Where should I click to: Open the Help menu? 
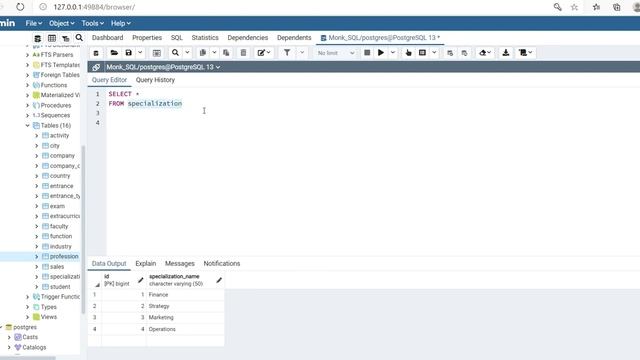[x=120, y=23]
